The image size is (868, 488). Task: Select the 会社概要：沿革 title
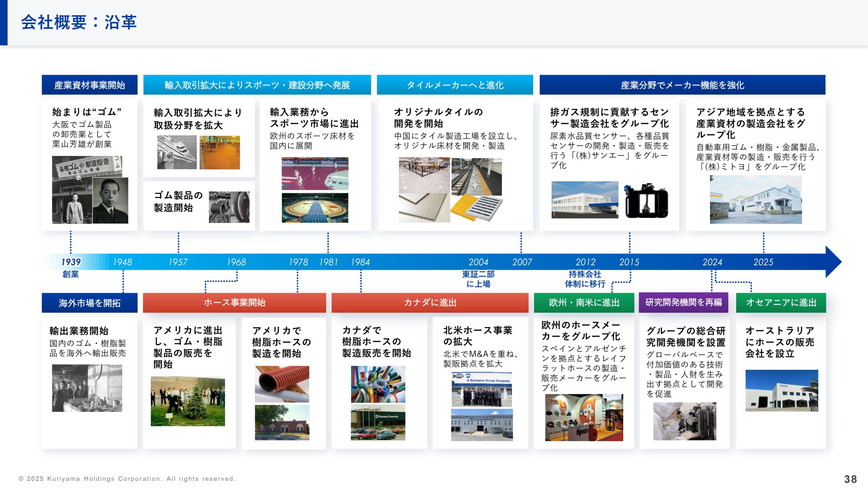tap(78, 23)
